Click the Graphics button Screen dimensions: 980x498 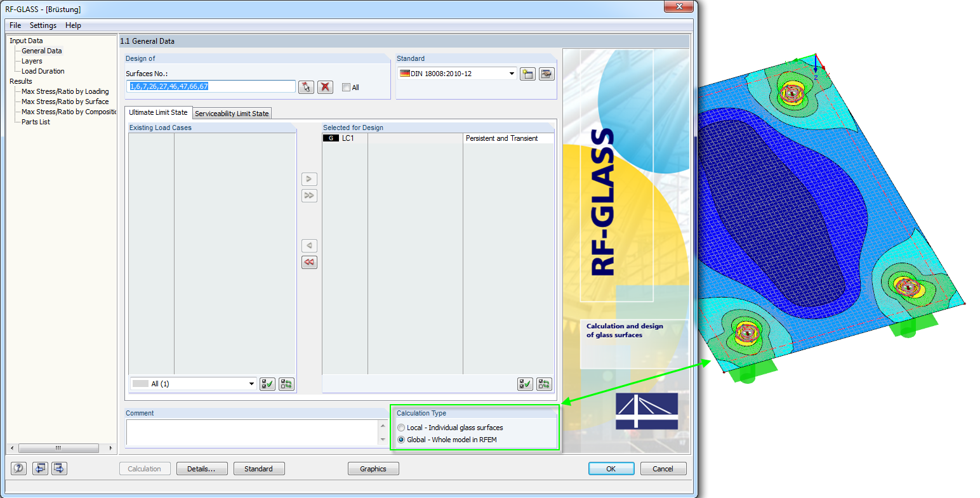click(373, 469)
